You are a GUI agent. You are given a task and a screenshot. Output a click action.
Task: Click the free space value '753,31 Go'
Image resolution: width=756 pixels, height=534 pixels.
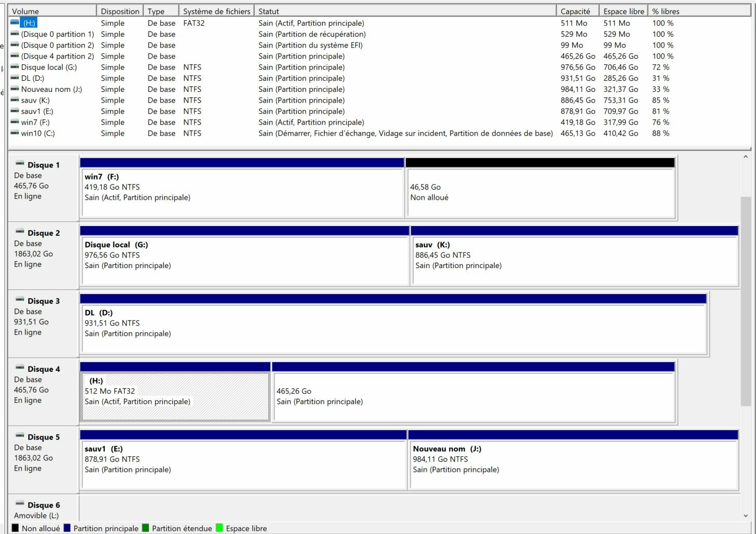pyautogui.click(x=621, y=100)
